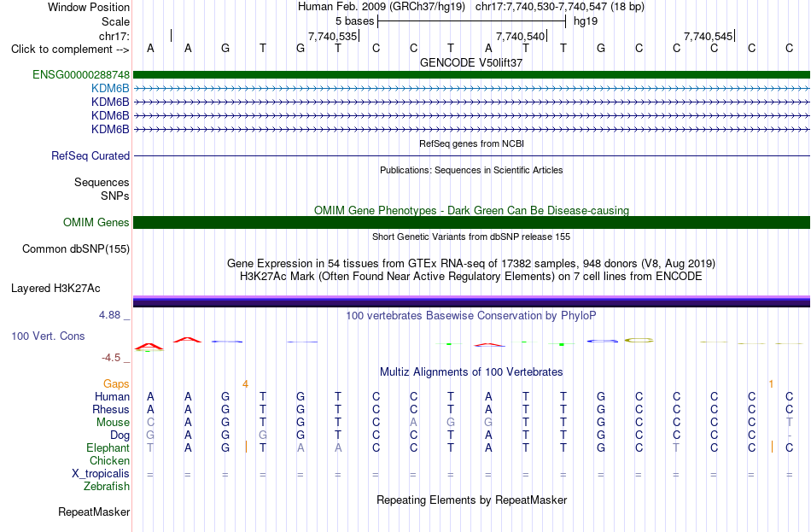Select the Chicken alignment row label
The image size is (811, 532).
pyautogui.click(x=109, y=460)
